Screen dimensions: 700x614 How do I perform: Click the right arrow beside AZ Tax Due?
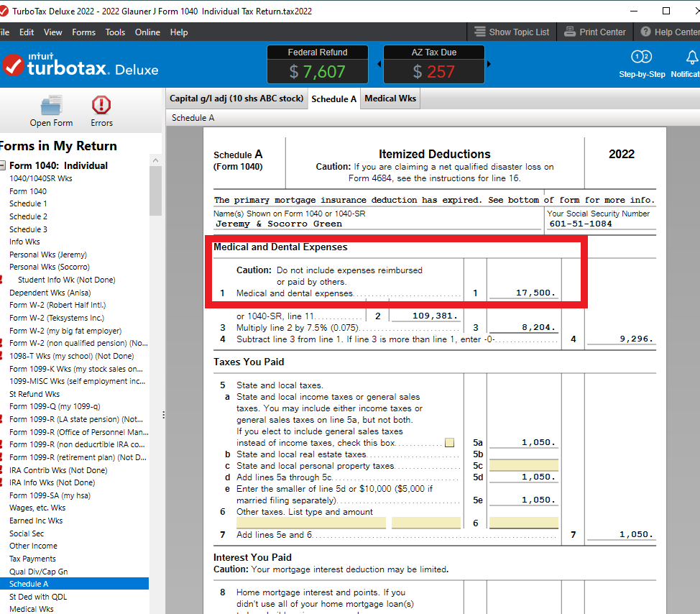[x=489, y=64]
